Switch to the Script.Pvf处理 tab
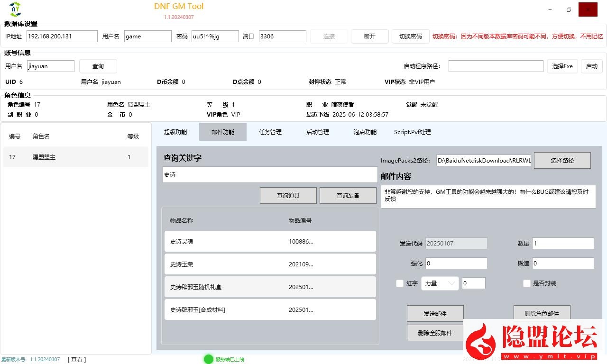Screen dimensions: 607x364 tap(412, 132)
